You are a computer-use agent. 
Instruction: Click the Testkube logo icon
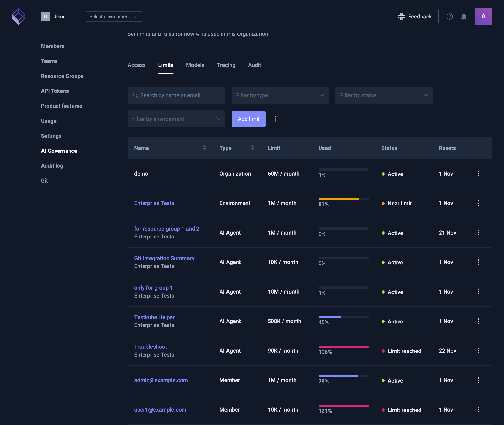tap(19, 16)
